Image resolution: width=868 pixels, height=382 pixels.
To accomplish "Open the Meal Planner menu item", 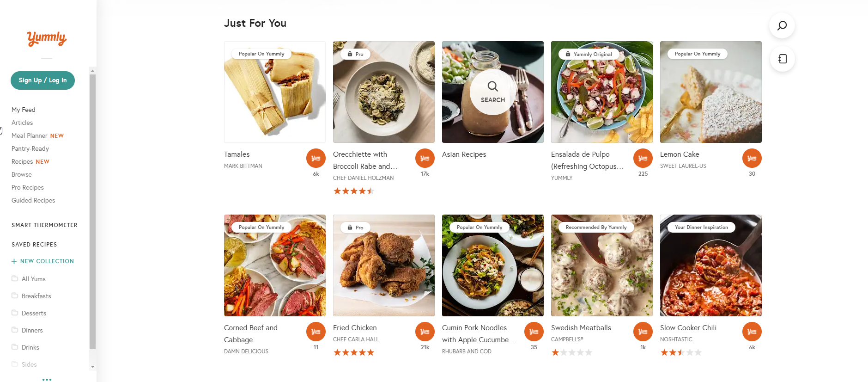I will click(x=30, y=136).
